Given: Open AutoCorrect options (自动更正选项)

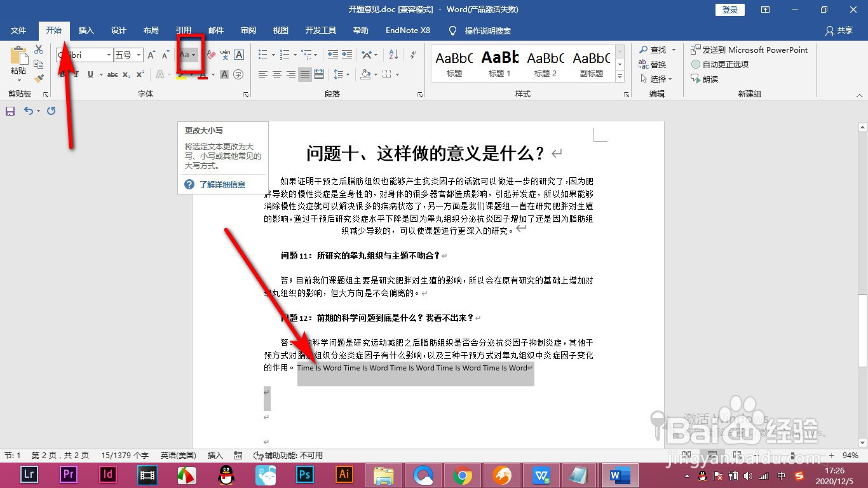Looking at the screenshot, I should click(720, 64).
